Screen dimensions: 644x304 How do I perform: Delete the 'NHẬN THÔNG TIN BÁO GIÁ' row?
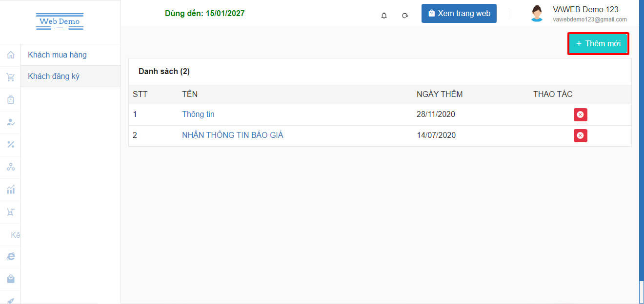pyautogui.click(x=580, y=135)
